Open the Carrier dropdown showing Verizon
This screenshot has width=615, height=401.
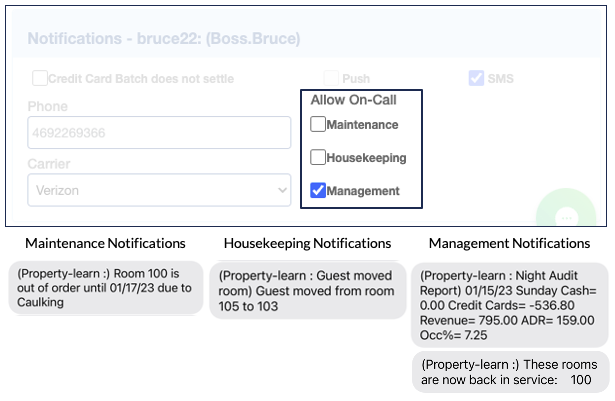click(158, 190)
